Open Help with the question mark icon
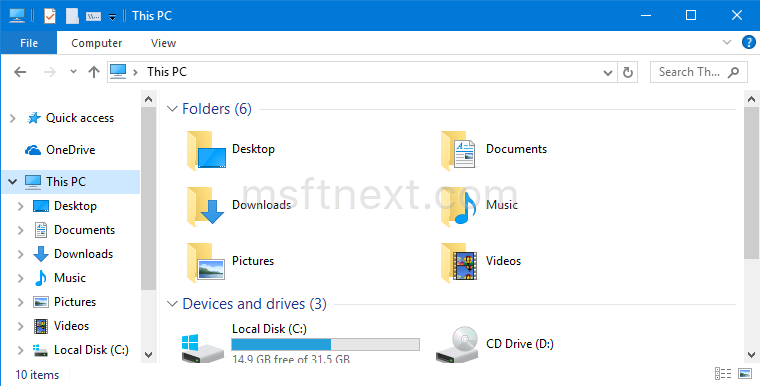This screenshot has width=760, height=386. pos(749,42)
